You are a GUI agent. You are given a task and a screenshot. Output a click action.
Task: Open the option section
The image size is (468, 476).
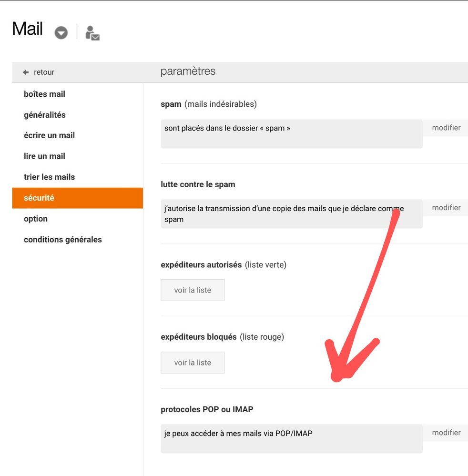pos(36,218)
